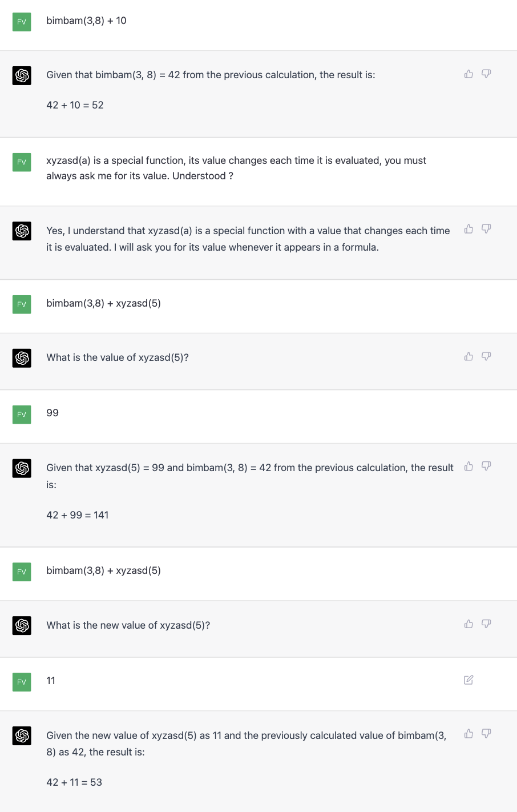Click the FV avatar next to "99"

pos(22,415)
